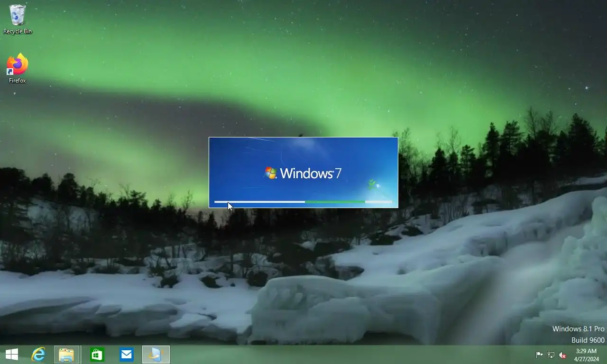Open the Mail app from the taskbar

(126, 355)
